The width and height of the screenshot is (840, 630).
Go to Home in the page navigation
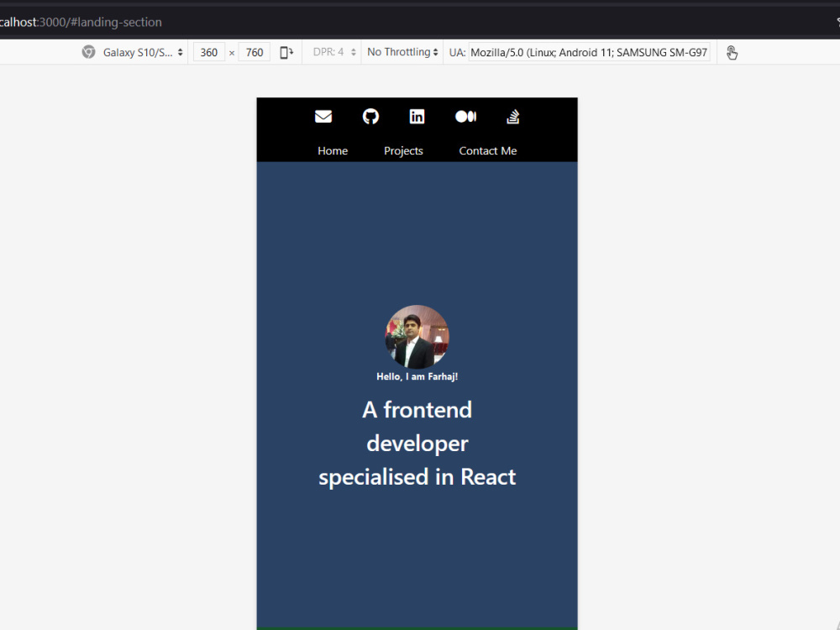333,150
